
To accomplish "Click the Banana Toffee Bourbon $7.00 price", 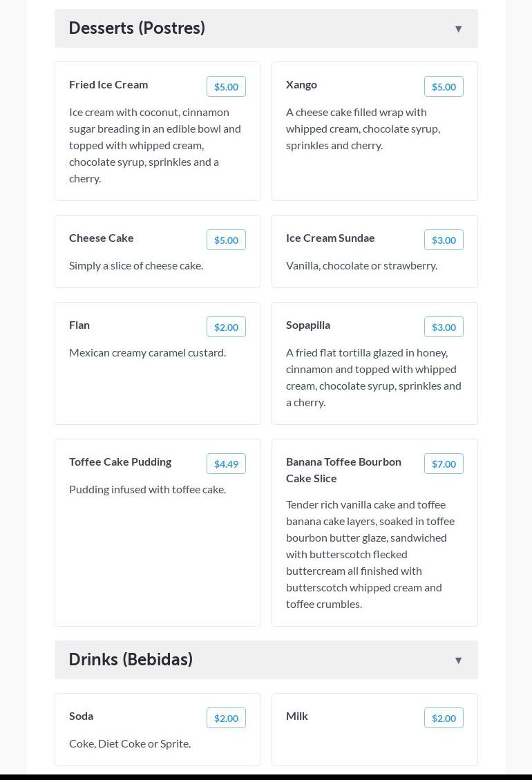I will tap(444, 464).
